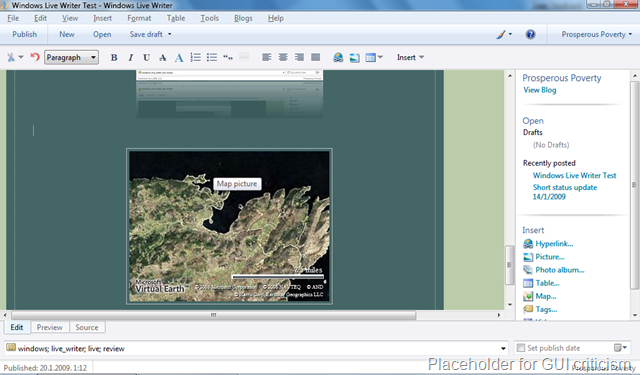The height and width of the screenshot is (375, 640).
Task: Enable the Set publish date checkbox
Action: (521, 348)
